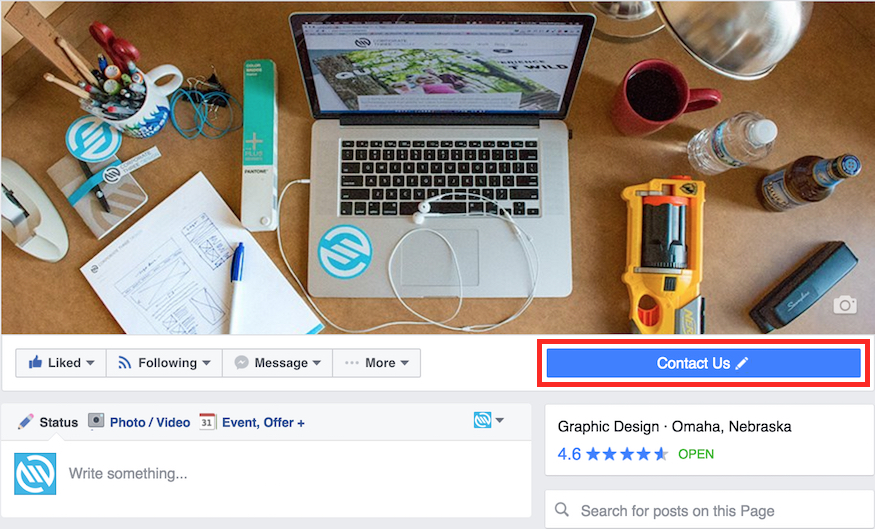Click the pencil icon on Contact Us
The height and width of the screenshot is (529, 875).
pos(741,363)
